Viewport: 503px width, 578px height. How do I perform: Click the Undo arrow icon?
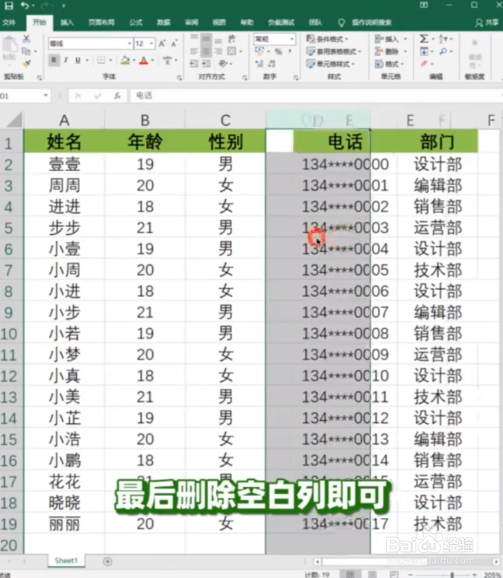(x=25, y=5)
